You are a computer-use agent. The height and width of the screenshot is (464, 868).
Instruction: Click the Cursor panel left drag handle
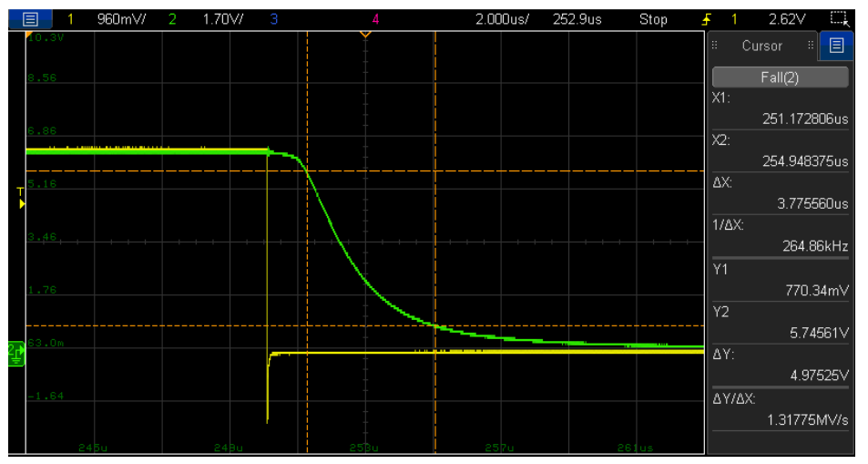point(715,46)
